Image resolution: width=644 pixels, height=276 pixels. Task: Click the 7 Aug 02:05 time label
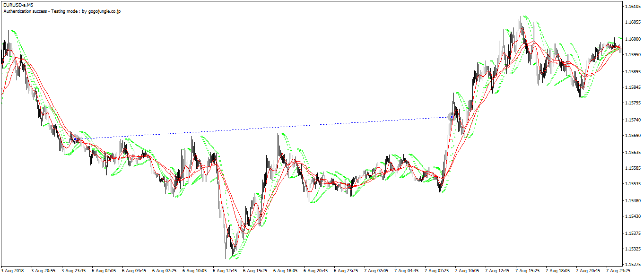pos(376,271)
